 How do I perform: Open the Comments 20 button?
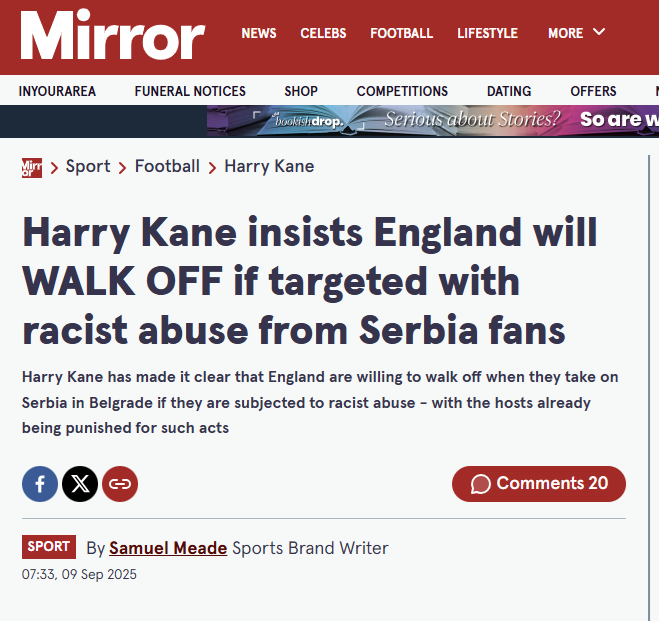coord(539,484)
